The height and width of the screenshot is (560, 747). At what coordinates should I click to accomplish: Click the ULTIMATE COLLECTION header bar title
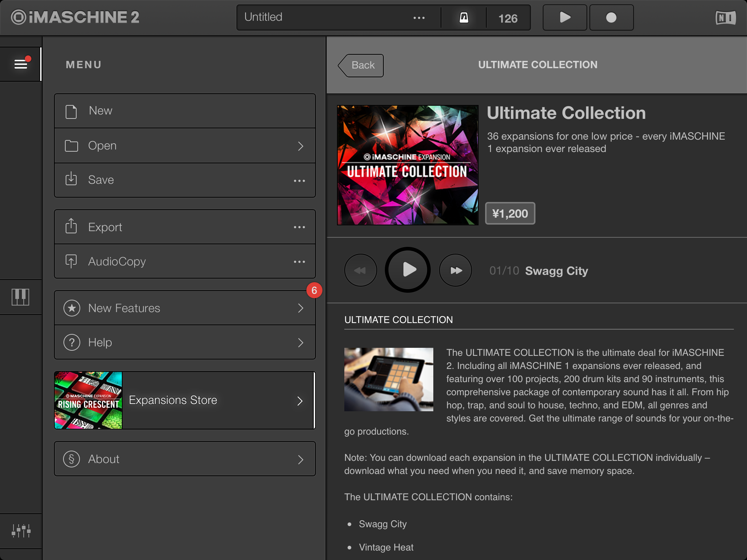click(538, 65)
